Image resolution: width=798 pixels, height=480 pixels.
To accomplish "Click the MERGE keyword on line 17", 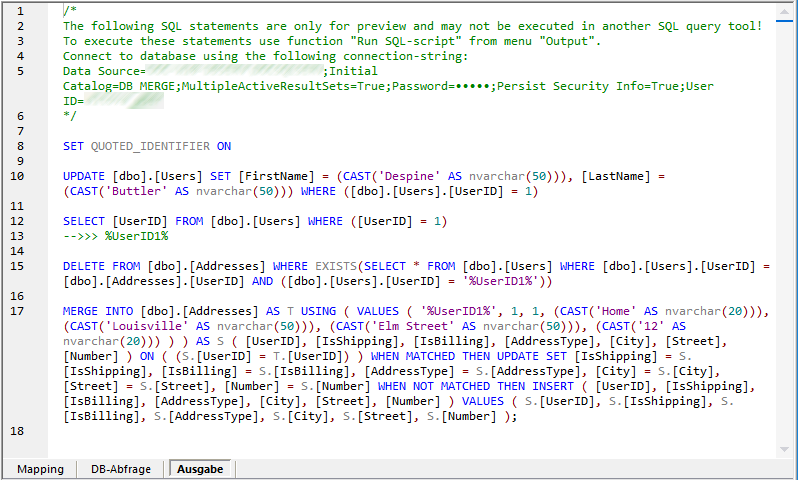I will (x=82, y=311).
